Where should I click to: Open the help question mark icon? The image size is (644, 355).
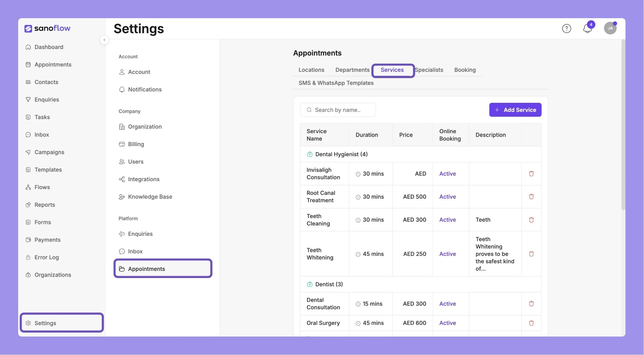click(567, 28)
